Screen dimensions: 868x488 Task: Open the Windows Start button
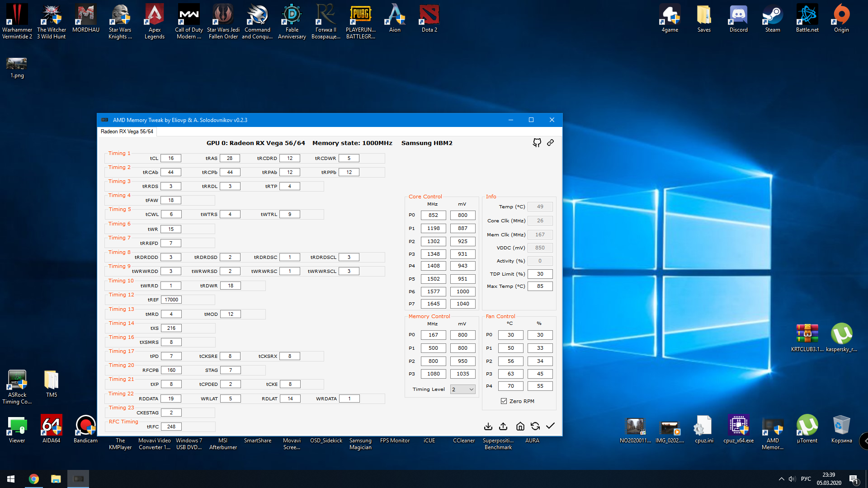(x=11, y=479)
